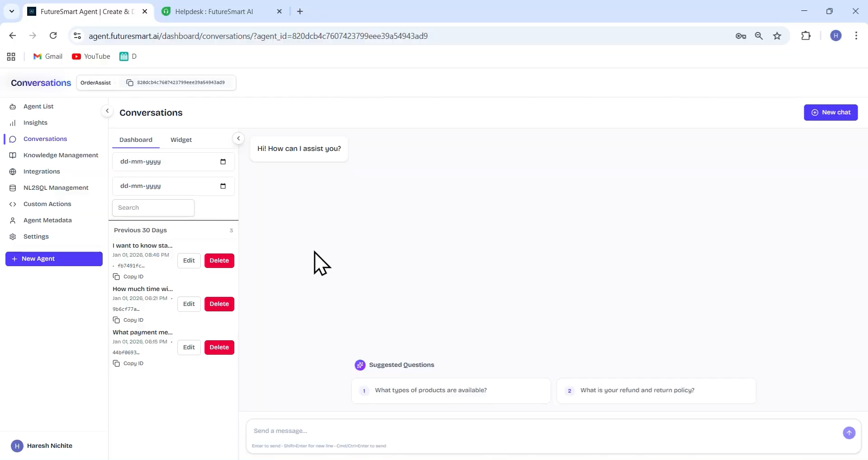
Task: Click the Knowledge Management book icon
Action: [13, 155]
